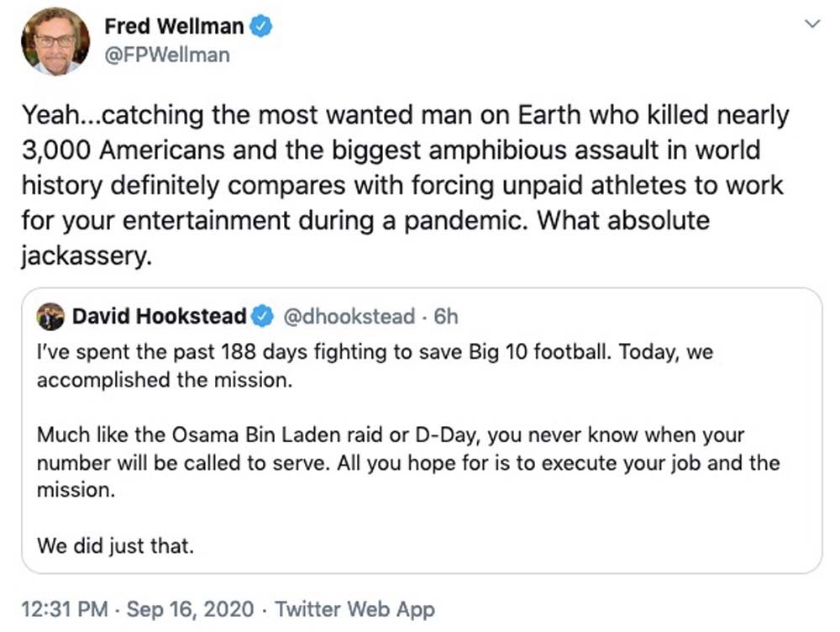Open the quoted tweet's 6h timestamp
Screen dimensions: 840x632
446,316
